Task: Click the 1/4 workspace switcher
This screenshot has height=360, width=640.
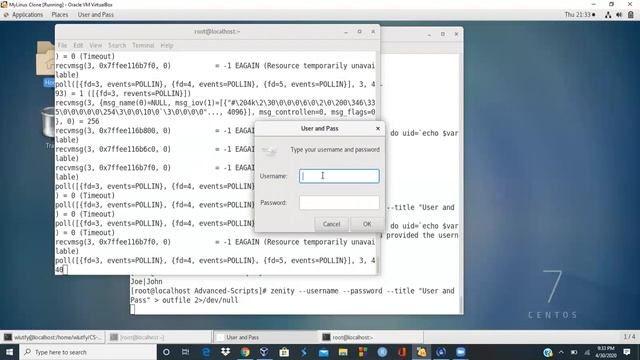Action: [629, 337]
